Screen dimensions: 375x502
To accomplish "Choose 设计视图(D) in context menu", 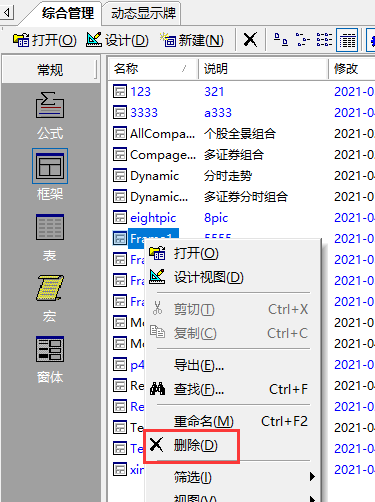I will coord(232,277).
